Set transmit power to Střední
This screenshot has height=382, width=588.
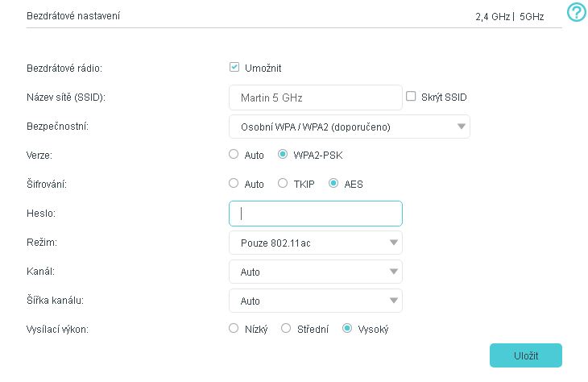pos(286,329)
